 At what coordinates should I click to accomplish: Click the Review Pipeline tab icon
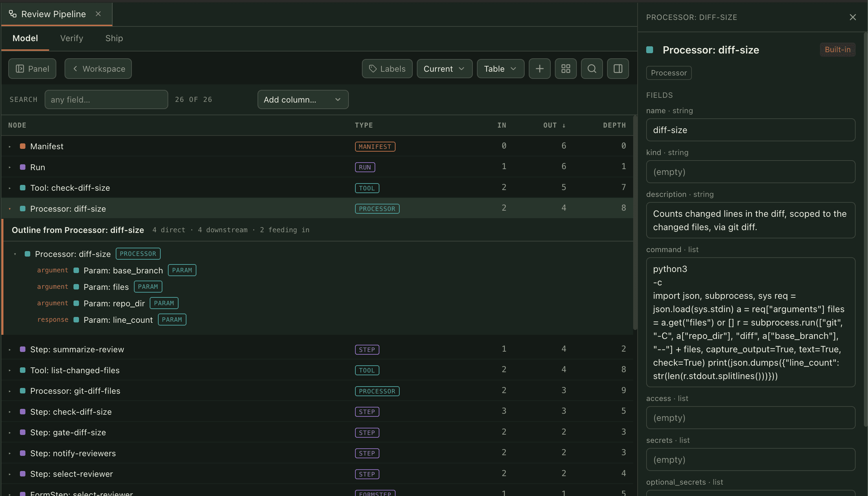point(13,14)
